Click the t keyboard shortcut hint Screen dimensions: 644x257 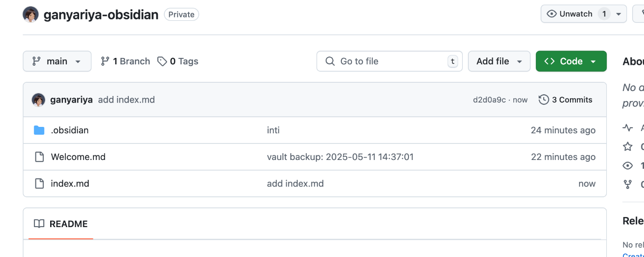click(453, 61)
